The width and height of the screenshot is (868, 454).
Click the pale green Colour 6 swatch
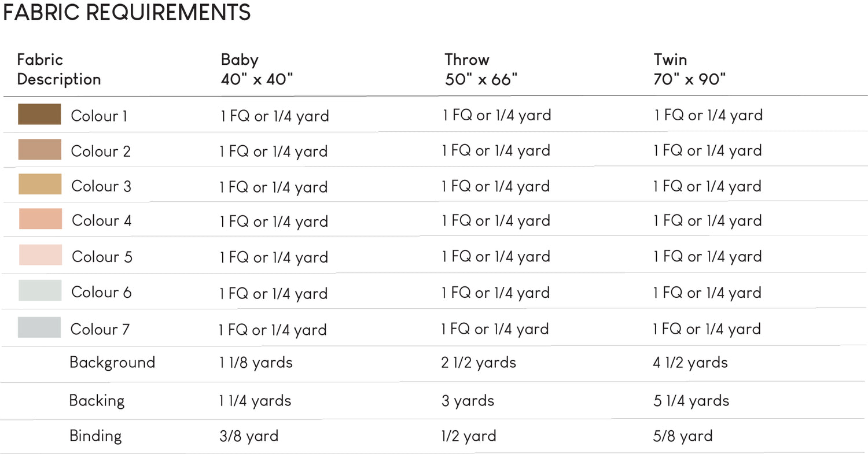click(x=40, y=290)
